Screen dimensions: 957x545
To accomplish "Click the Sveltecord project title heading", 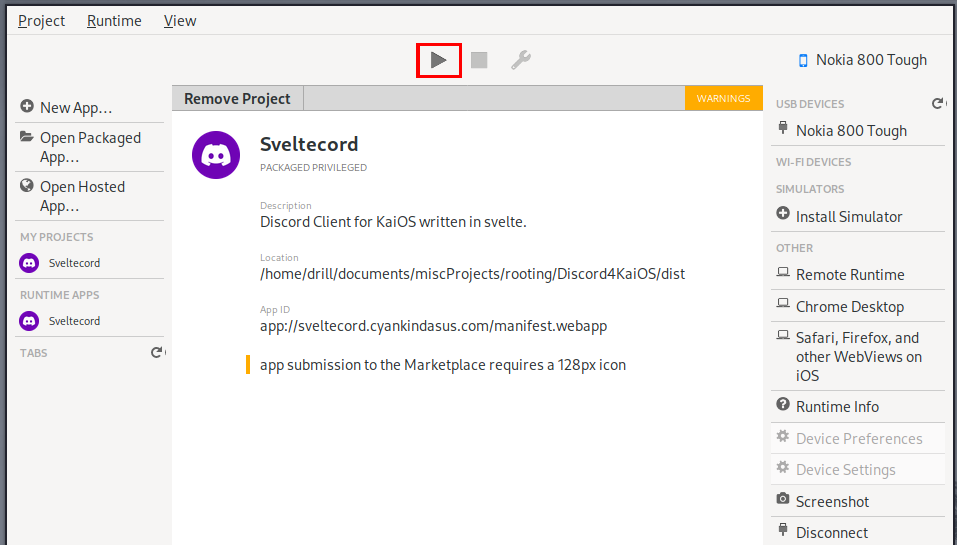I will point(309,145).
